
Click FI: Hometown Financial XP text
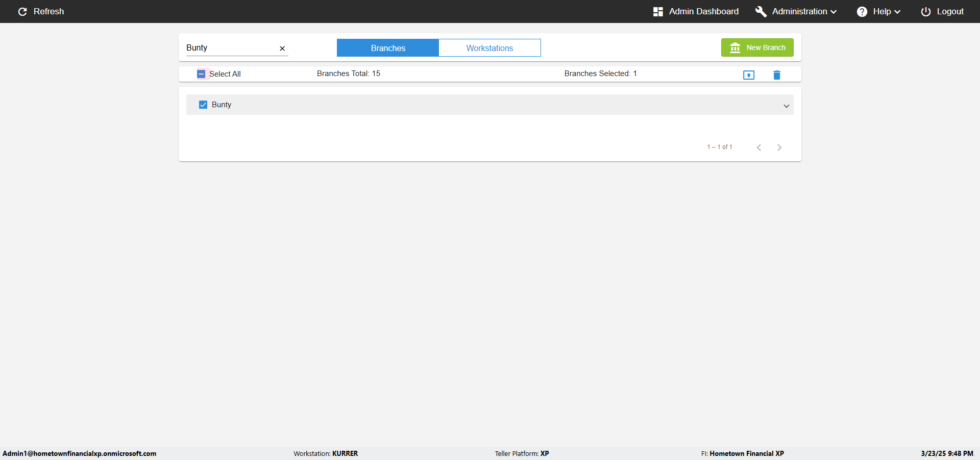[743, 453]
